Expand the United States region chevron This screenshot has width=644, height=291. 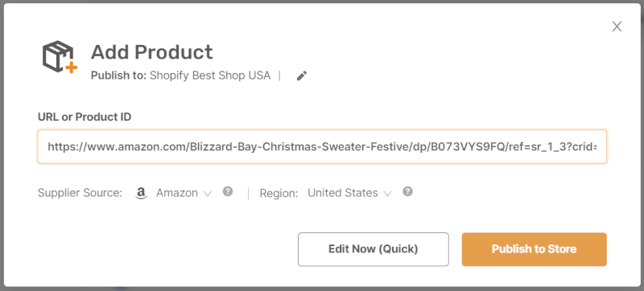tap(387, 194)
